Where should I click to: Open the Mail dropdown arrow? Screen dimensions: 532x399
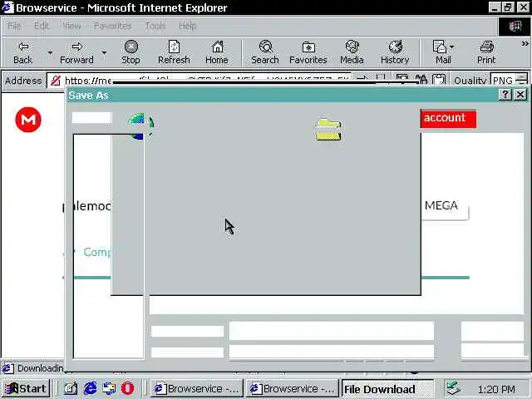(x=452, y=47)
